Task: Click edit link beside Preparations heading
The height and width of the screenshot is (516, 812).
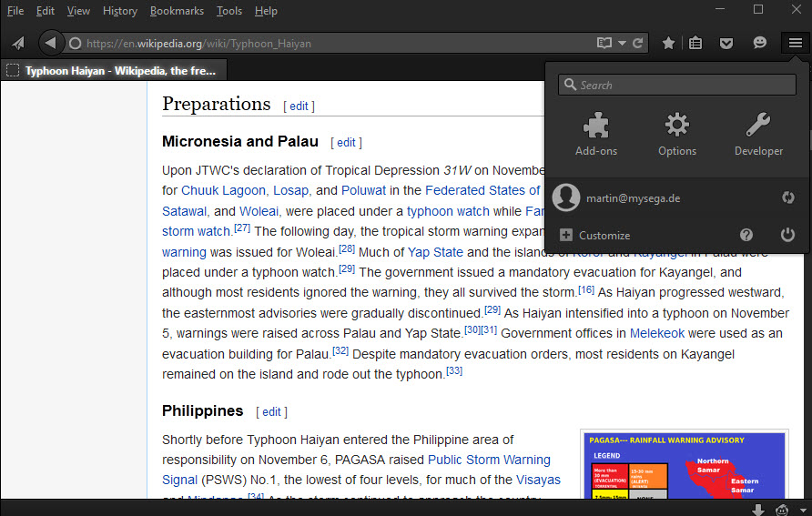Action: 299,106
